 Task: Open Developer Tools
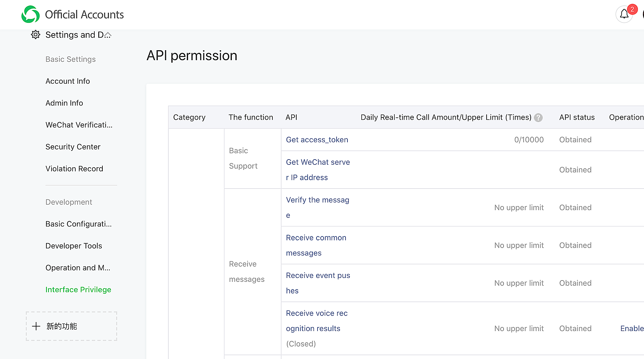74,246
